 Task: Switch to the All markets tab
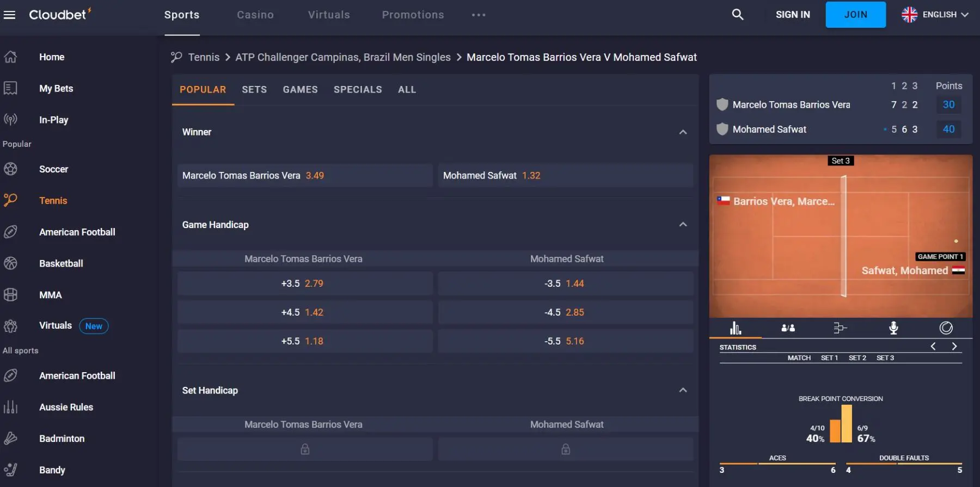407,89
